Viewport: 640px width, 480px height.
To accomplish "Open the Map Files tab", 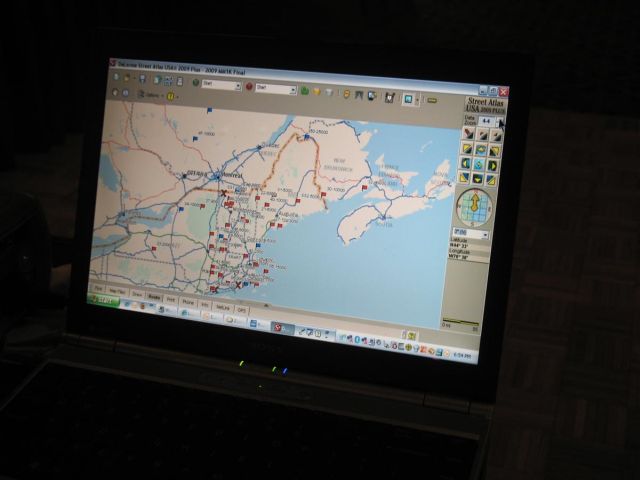I will (117, 291).
